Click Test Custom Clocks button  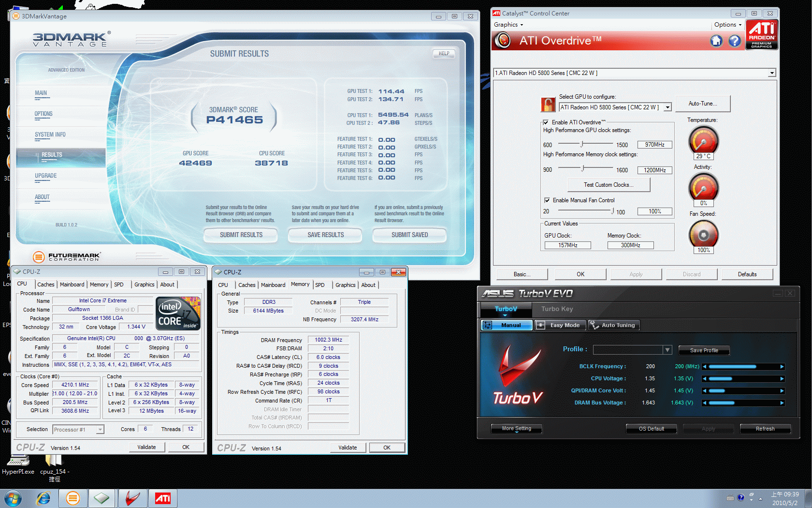(x=609, y=185)
